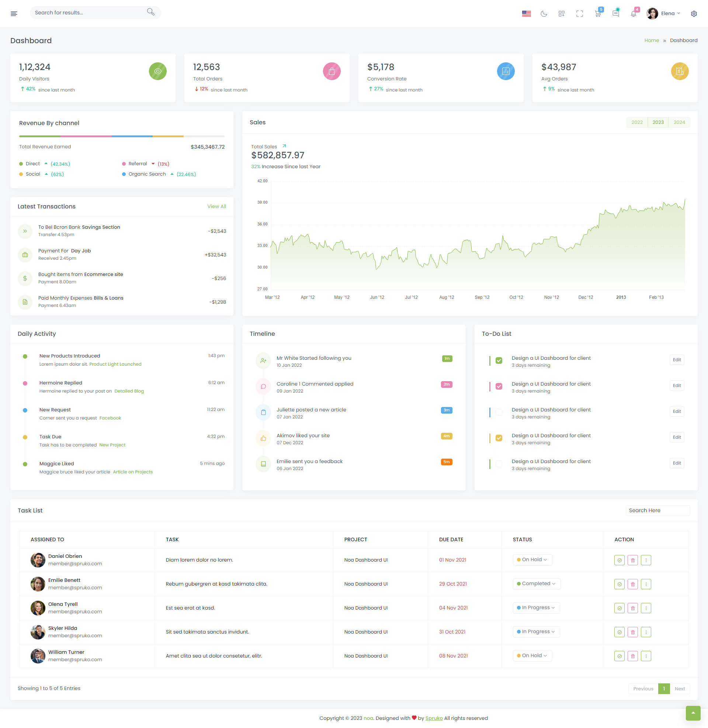Check the last to-do item checkbox

(x=499, y=463)
